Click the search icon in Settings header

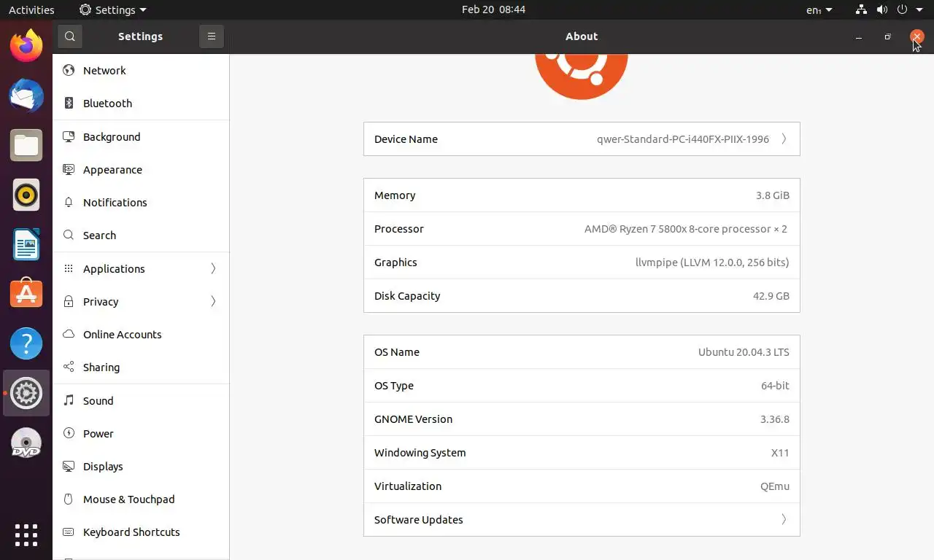tap(69, 36)
